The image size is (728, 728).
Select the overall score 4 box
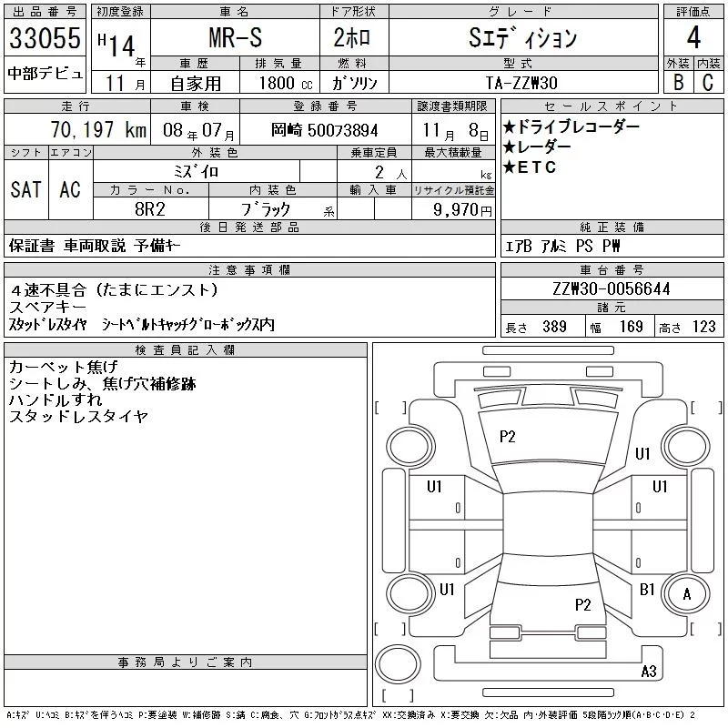point(693,38)
